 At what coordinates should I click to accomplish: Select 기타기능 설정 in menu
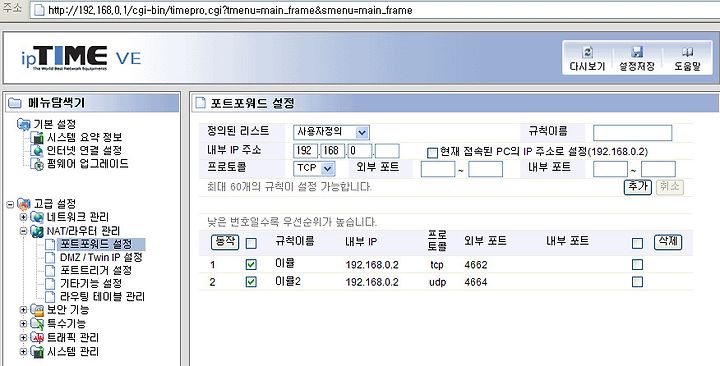91,284
